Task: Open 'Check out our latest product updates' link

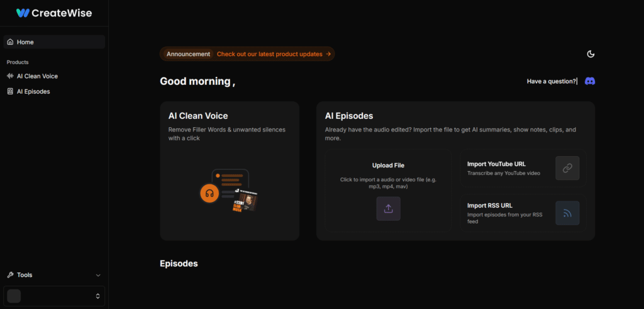Action: [269, 54]
